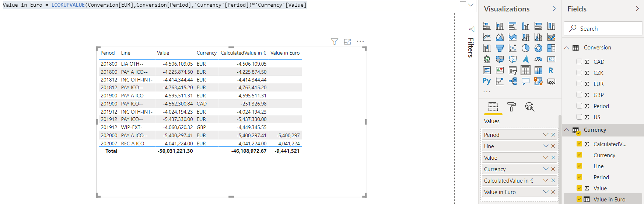This screenshot has width=644, height=204.
Task: Expand the Filters pane
Action: coord(472,29)
